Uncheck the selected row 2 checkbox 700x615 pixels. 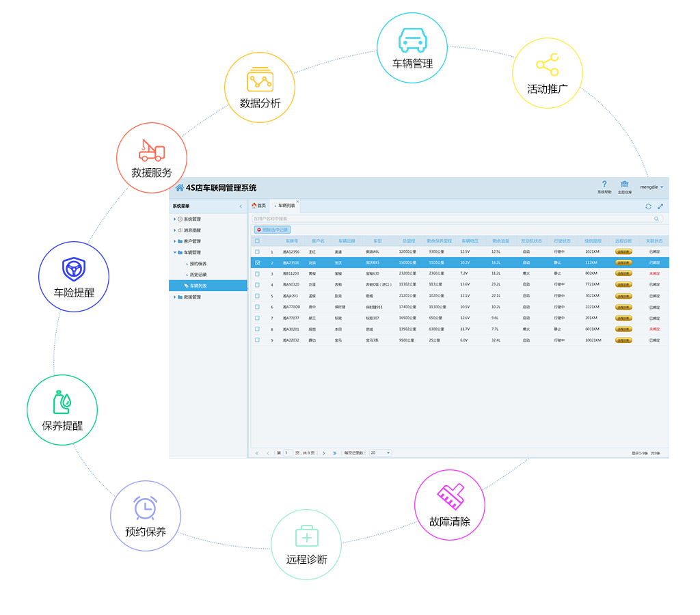[x=257, y=263]
